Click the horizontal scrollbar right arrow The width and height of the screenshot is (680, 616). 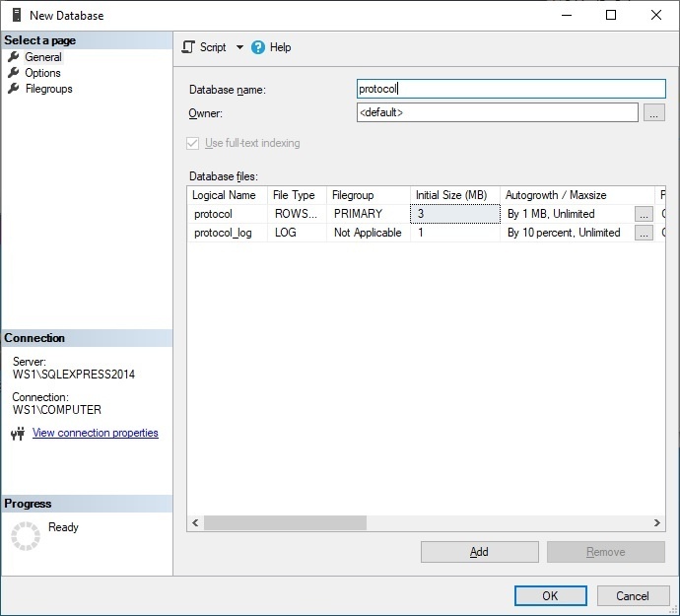pyautogui.click(x=657, y=523)
